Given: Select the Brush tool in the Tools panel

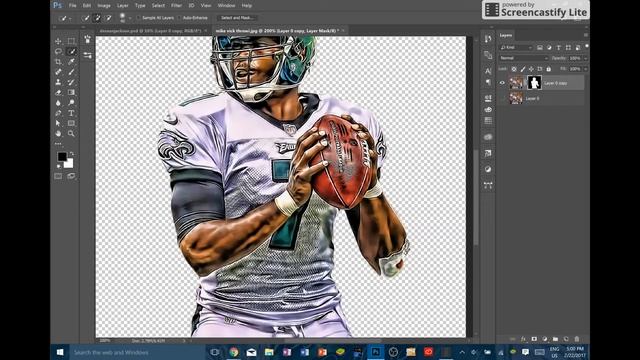Looking at the screenshot, I should tap(71, 72).
